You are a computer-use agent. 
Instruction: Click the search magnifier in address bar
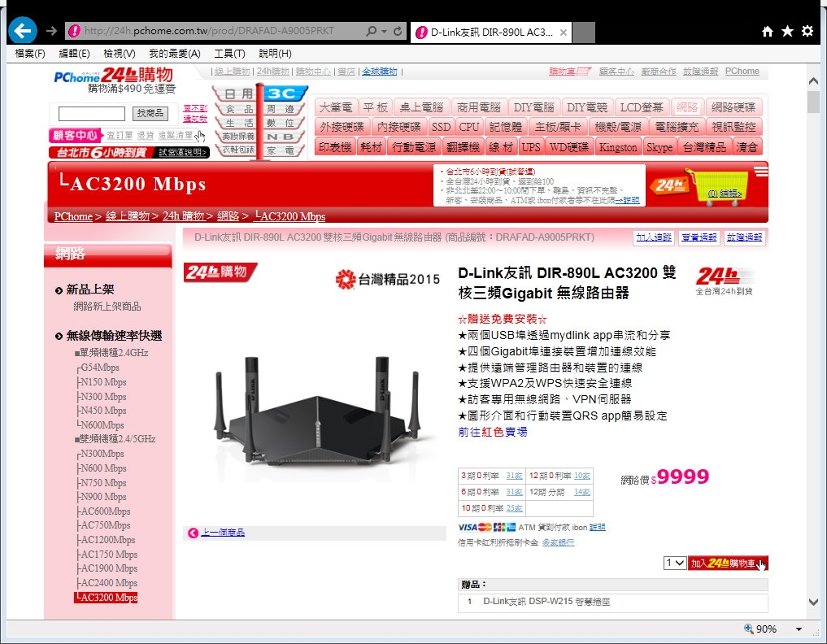pyautogui.click(x=372, y=31)
